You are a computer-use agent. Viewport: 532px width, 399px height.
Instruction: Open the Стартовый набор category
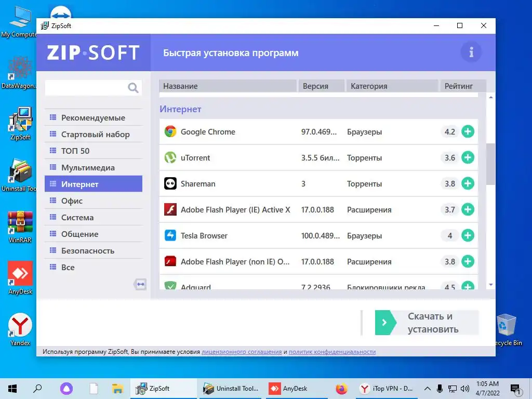click(94, 135)
